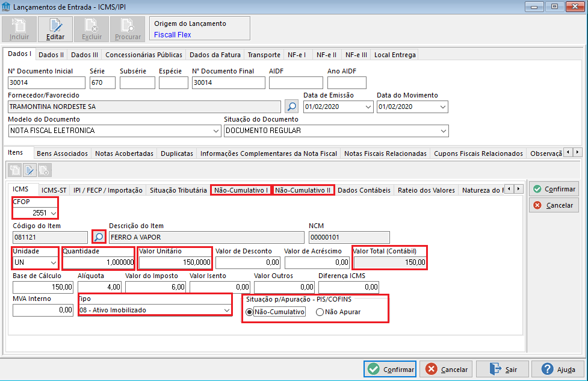Switch to ICMS-ST item tab
This screenshot has width=588, height=381.
54,190
